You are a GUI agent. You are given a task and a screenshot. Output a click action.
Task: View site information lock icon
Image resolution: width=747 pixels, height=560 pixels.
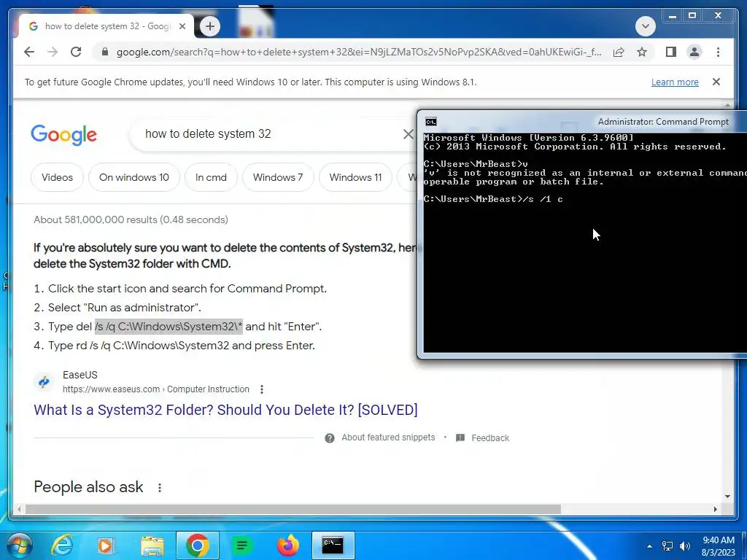[x=105, y=52]
